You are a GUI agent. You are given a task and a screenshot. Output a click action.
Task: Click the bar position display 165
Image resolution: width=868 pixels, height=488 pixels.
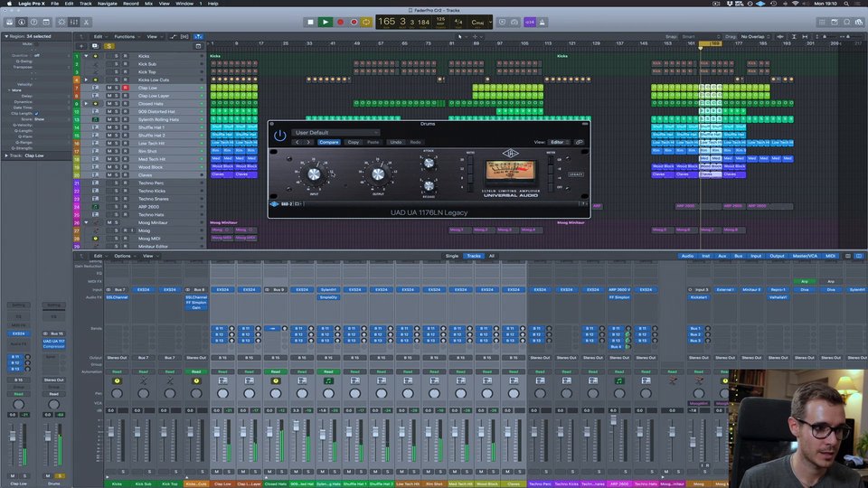coord(386,22)
